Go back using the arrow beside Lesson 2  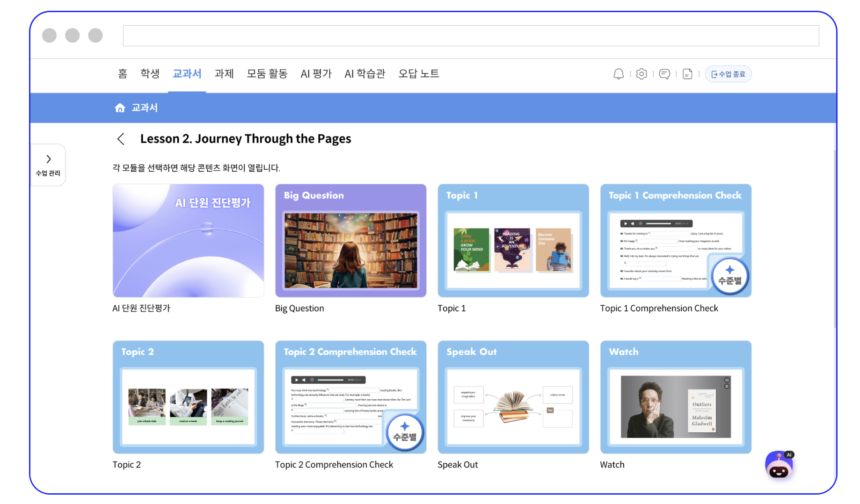coord(121,139)
